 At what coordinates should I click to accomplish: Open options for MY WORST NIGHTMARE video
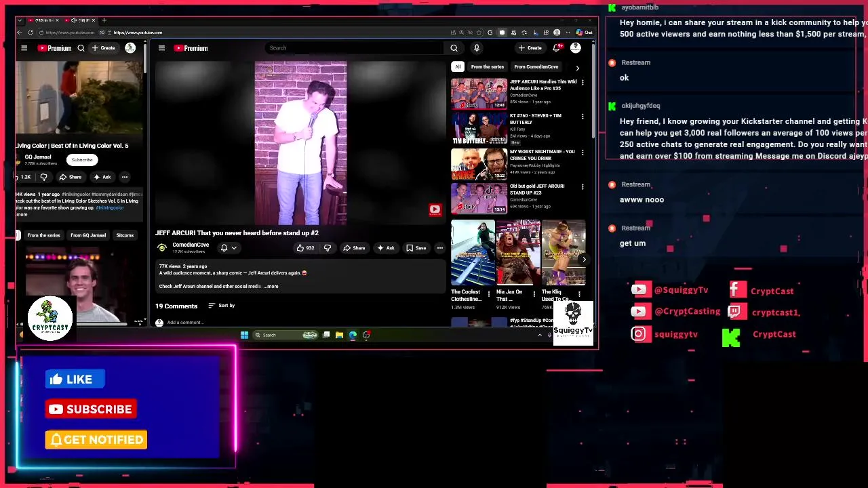(582, 152)
